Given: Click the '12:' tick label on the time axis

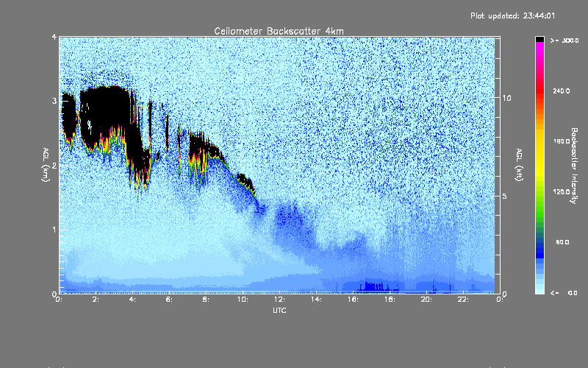Looking at the screenshot, I should pyautogui.click(x=279, y=300).
